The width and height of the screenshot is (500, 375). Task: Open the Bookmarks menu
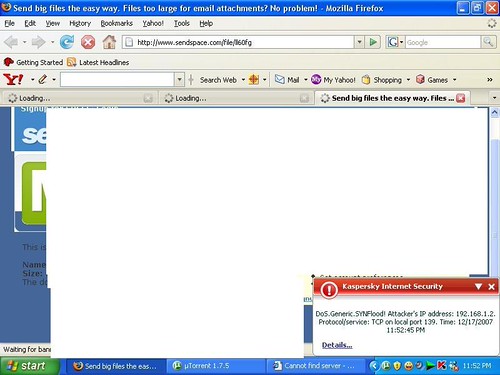point(117,23)
